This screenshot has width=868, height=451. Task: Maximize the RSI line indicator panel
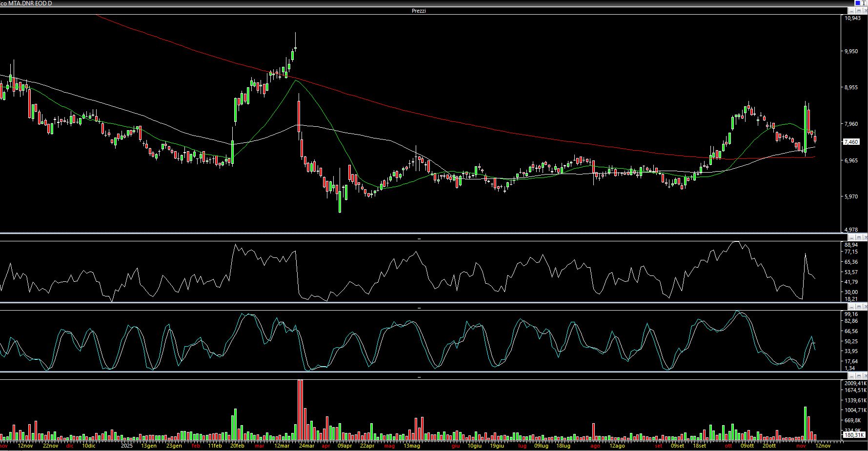coord(858,237)
